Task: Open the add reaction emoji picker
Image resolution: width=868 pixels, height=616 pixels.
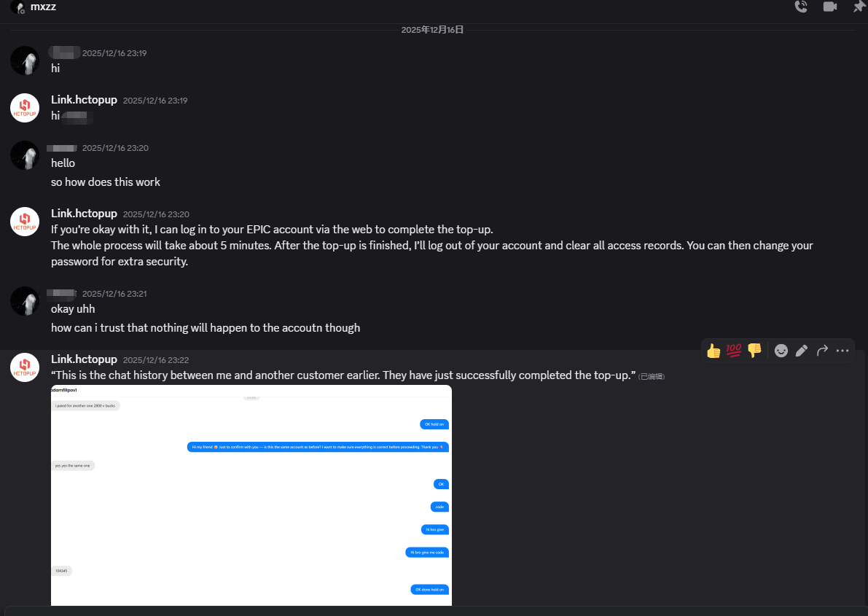Action: [x=781, y=351]
